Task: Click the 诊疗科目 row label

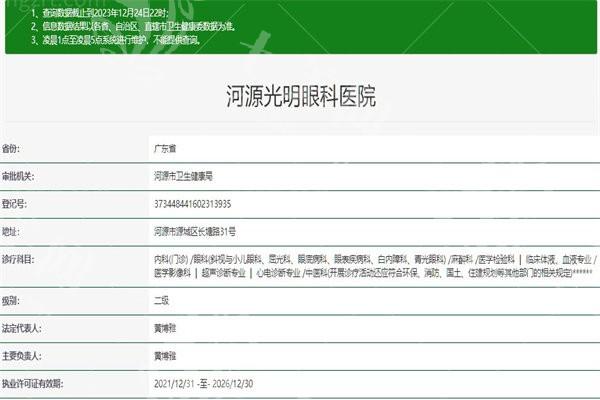Action: pyautogui.click(x=18, y=258)
